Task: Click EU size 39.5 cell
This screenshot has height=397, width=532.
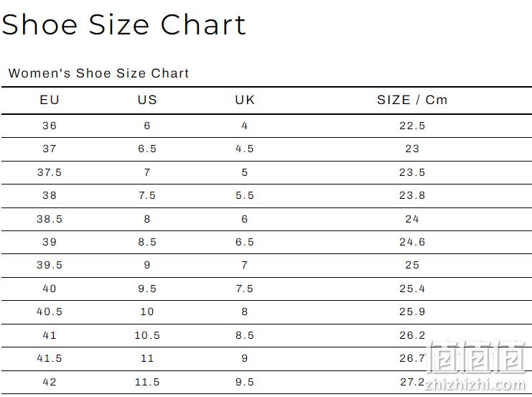Action: [50, 265]
